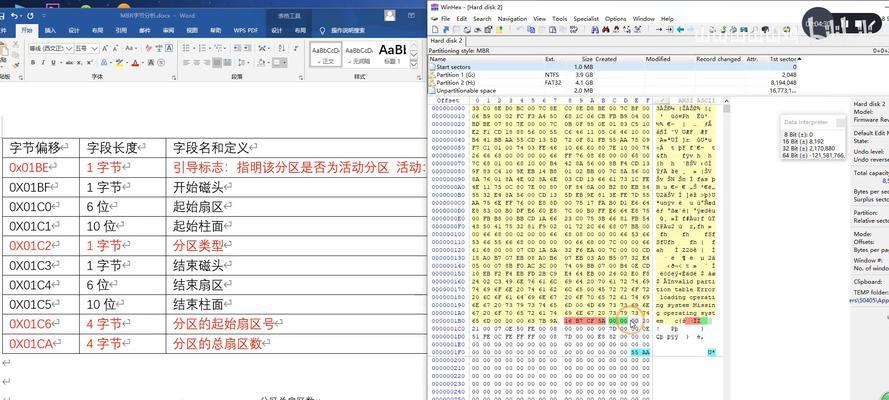The image size is (889, 400).
Task: Open borders dropdown in Word
Action: click(x=282, y=62)
